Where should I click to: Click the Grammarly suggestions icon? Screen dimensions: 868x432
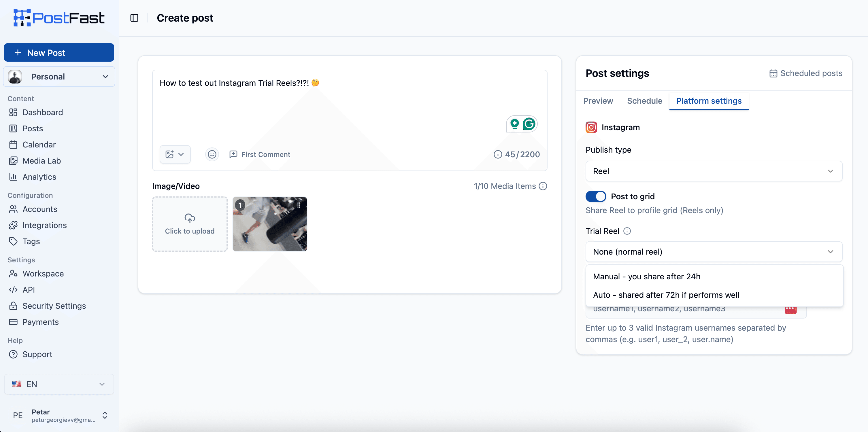[529, 124]
